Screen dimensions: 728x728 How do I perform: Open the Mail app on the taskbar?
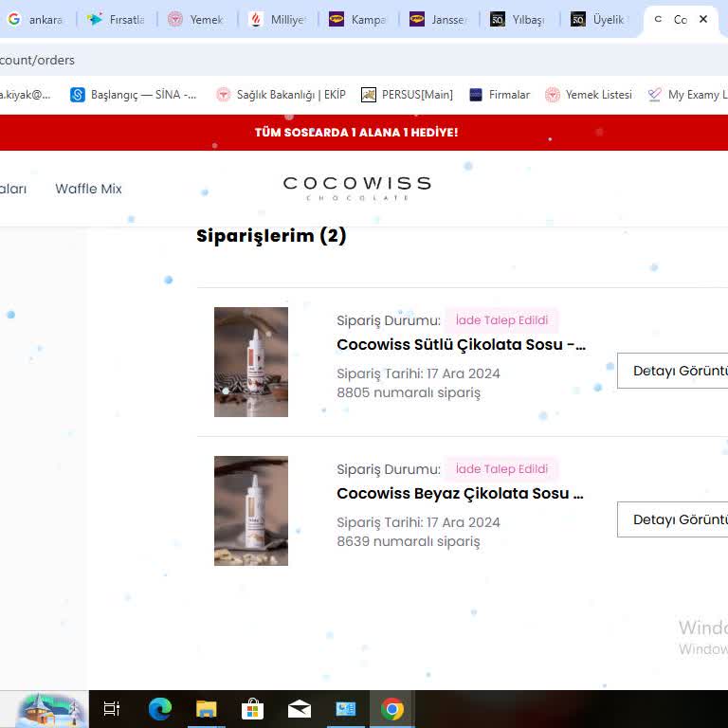(x=299, y=708)
